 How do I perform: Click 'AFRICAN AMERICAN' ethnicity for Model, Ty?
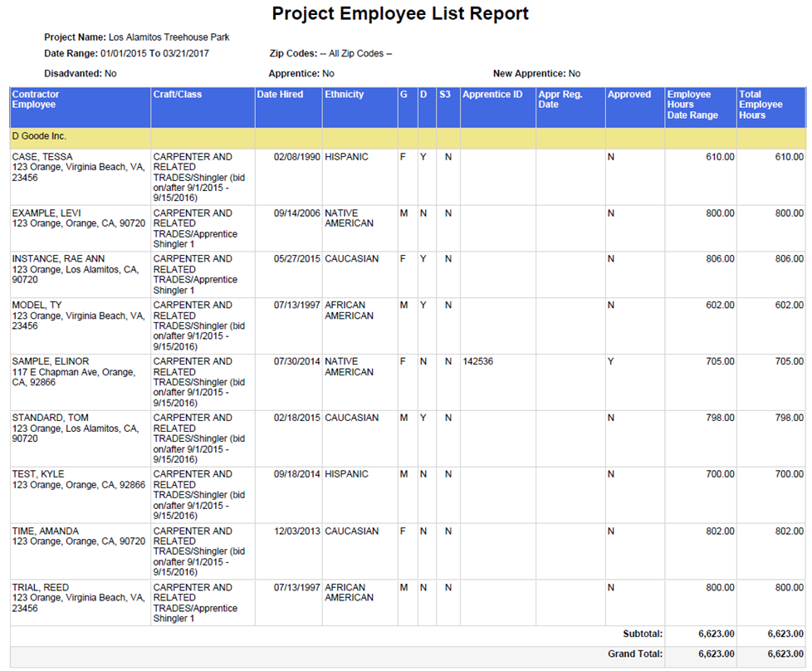click(349, 310)
